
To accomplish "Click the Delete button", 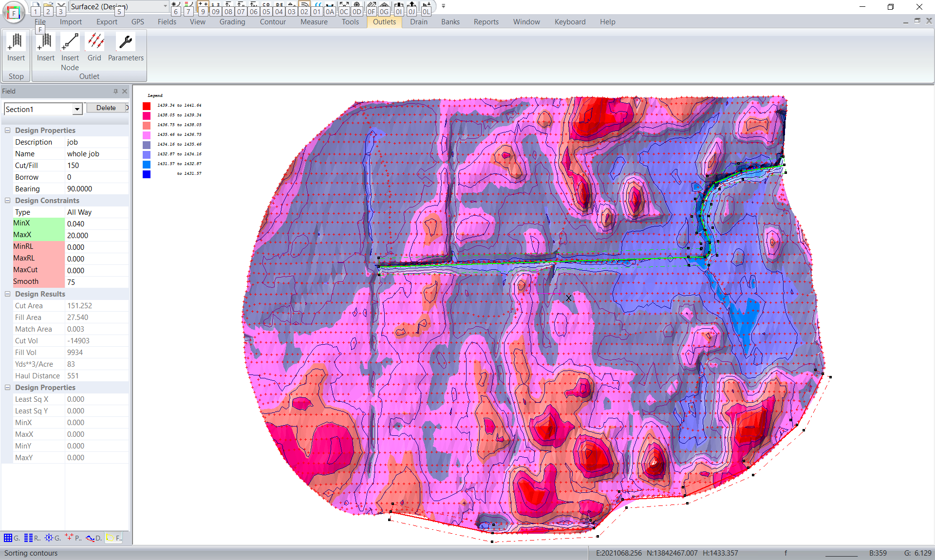I will tap(106, 108).
